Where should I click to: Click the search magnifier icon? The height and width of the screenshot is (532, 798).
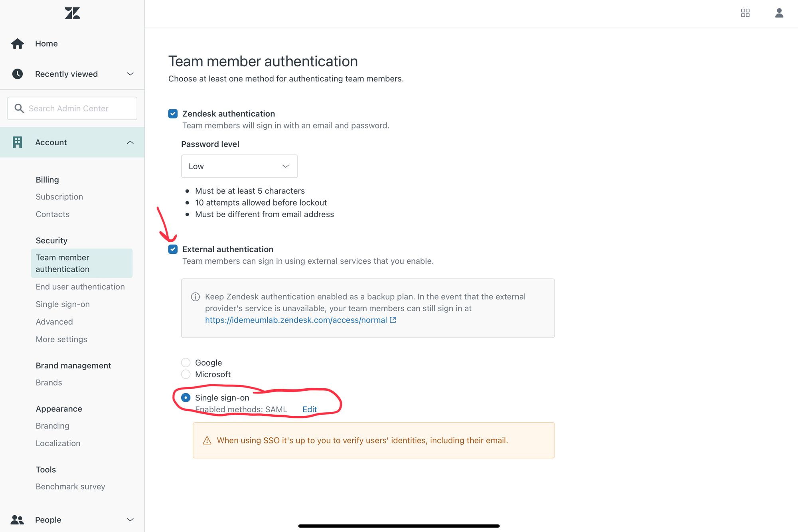19,108
